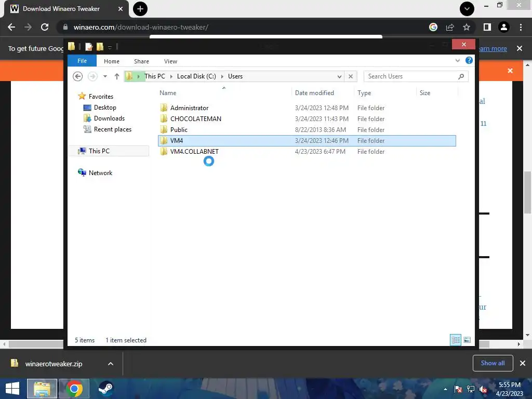Expand the breadcrumb arrow after Local Disk (C:)

point(222,76)
